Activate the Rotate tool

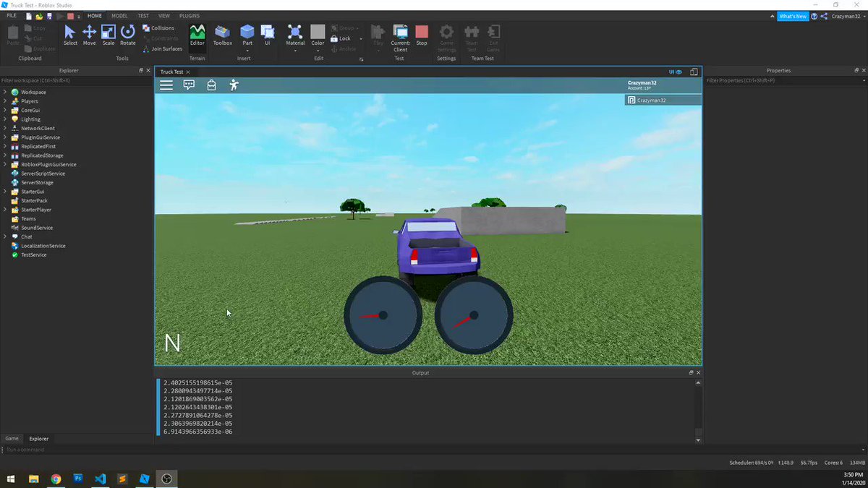click(x=128, y=35)
